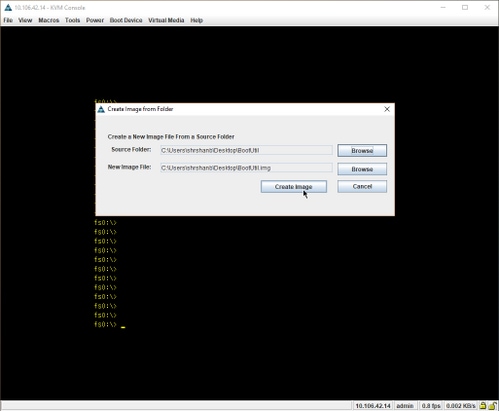499x411 pixels.
Task: Click Browse next to Source Folder
Action: coord(362,151)
